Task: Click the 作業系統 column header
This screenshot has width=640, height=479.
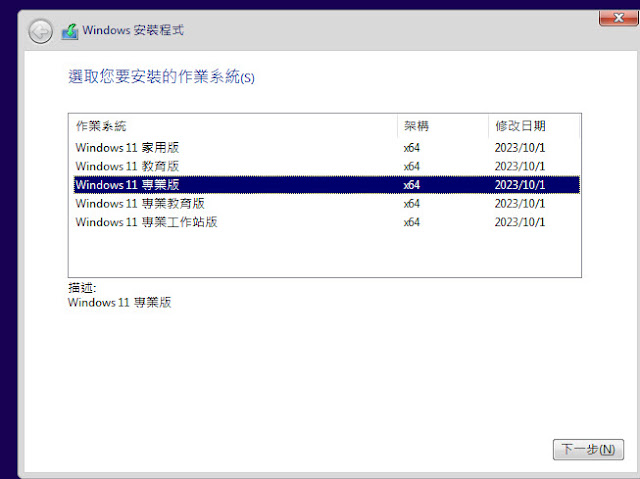Action: pos(233,126)
